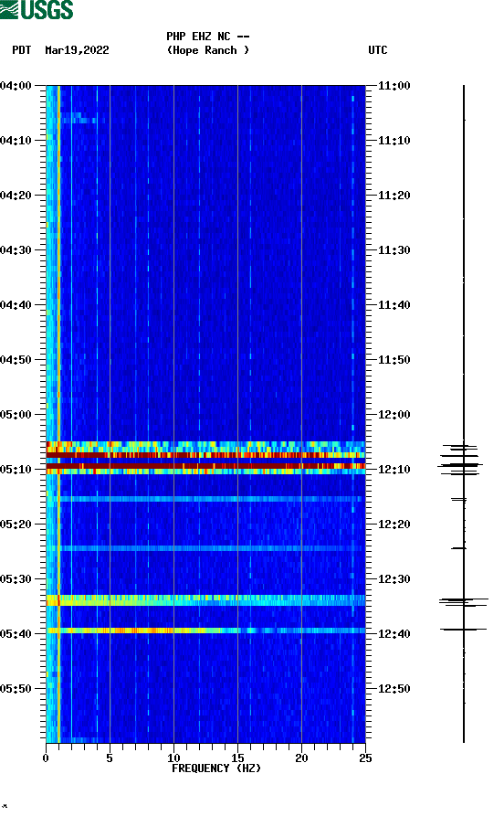Click the '15' frequency axis tick label

pos(237,758)
